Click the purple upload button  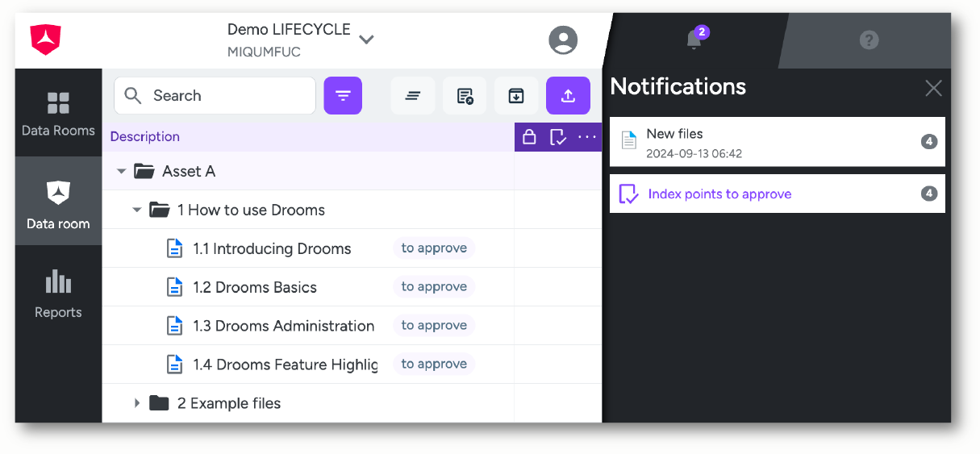point(568,96)
